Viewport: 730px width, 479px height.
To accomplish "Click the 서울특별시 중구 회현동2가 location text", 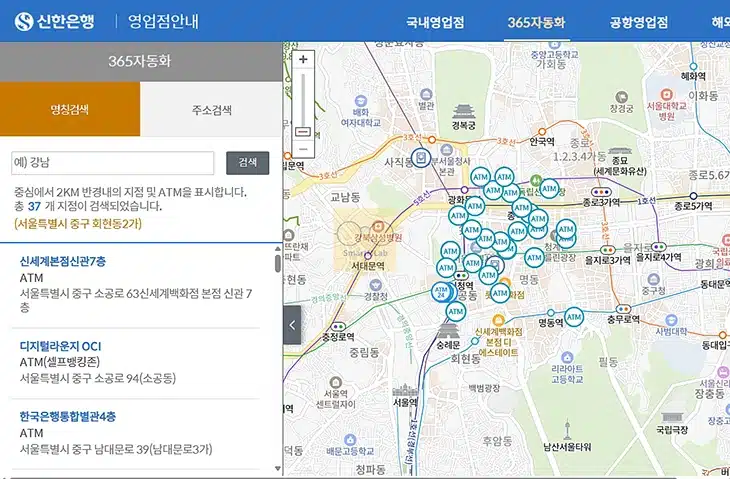I will tap(78, 223).
